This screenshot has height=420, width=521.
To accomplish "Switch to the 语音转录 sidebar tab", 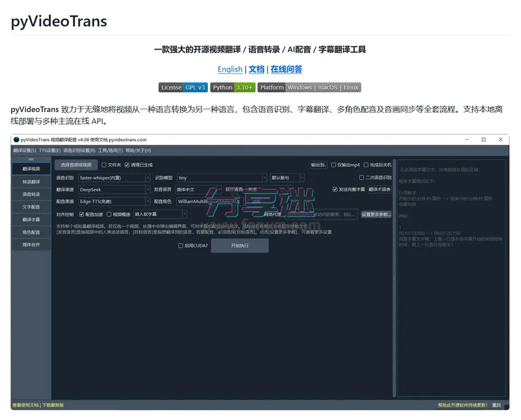I will [31, 194].
